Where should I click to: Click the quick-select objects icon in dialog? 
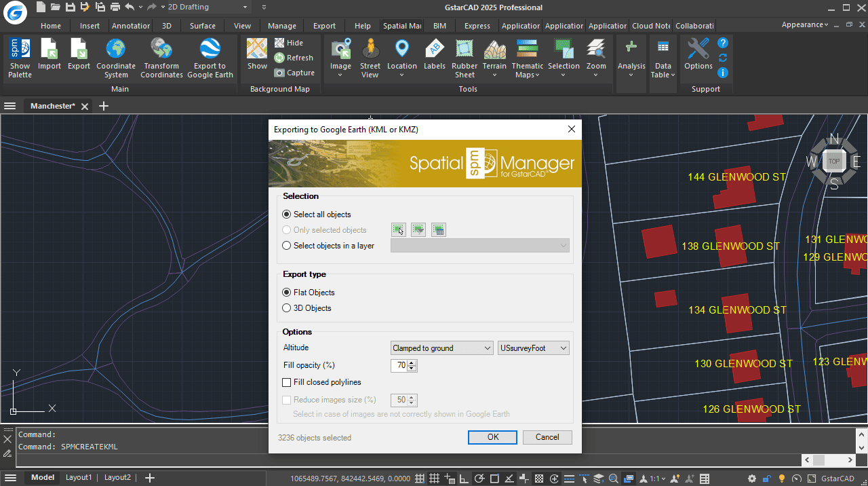coord(418,230)
